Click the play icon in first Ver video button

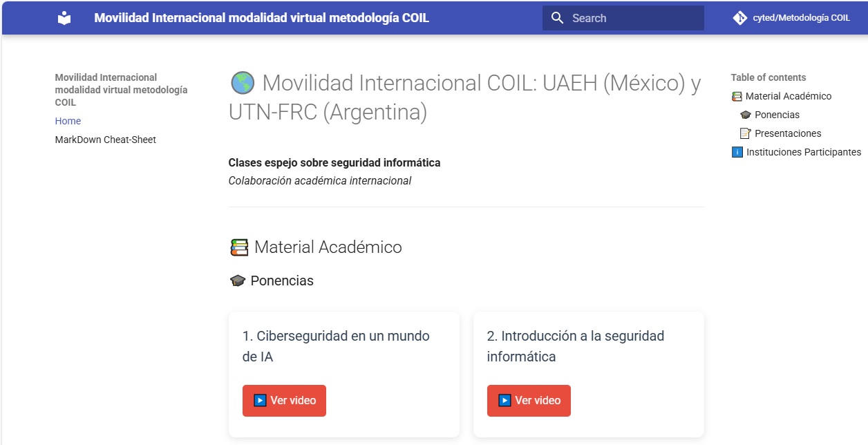point(260,401)
